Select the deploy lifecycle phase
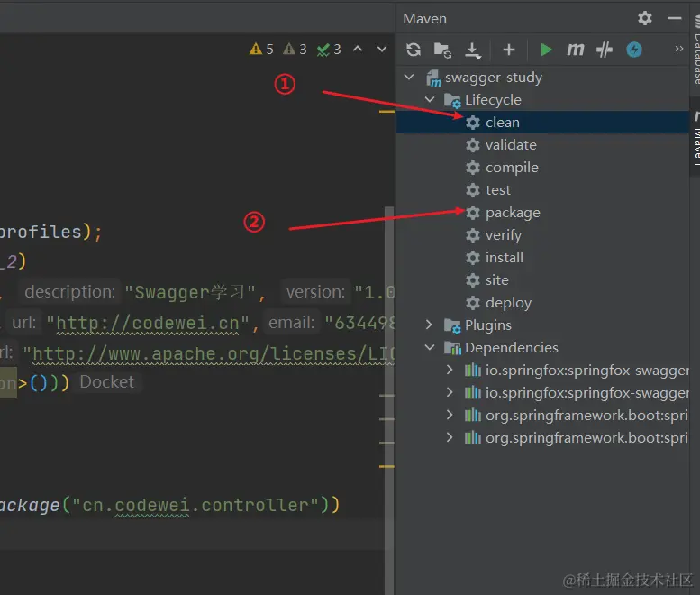Image resolution: width=700 pixels, height=595 pixels. point(542,302)
